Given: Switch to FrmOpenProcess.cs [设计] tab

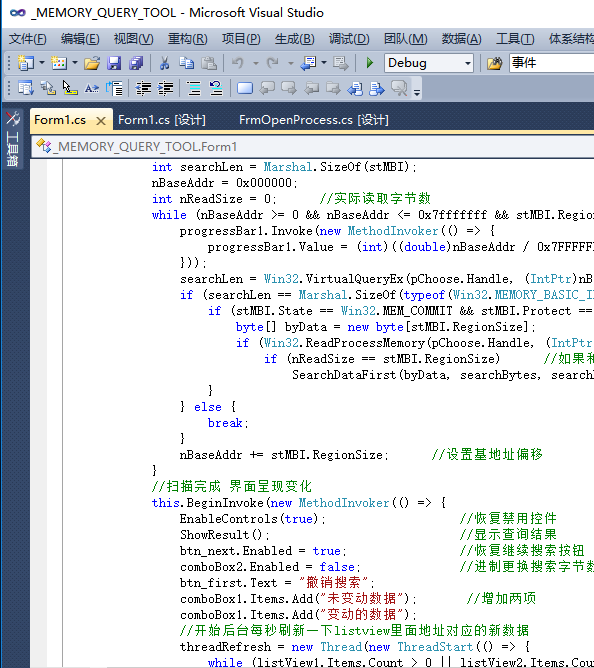Looking at the screenshot, I should point(314,120).
